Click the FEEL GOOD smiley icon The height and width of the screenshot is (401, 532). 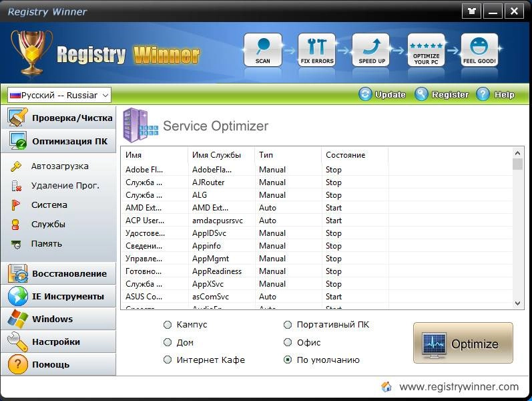pos(479,49)
